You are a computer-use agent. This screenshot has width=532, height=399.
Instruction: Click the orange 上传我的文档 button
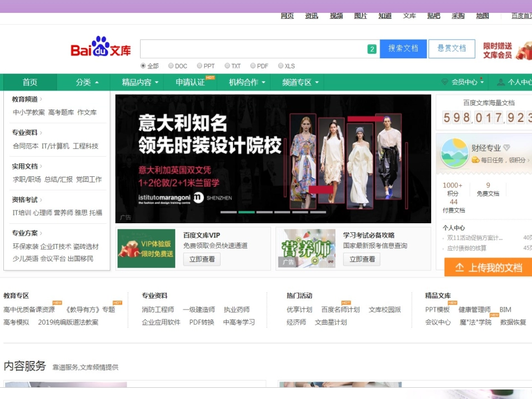tap(488, 267)
